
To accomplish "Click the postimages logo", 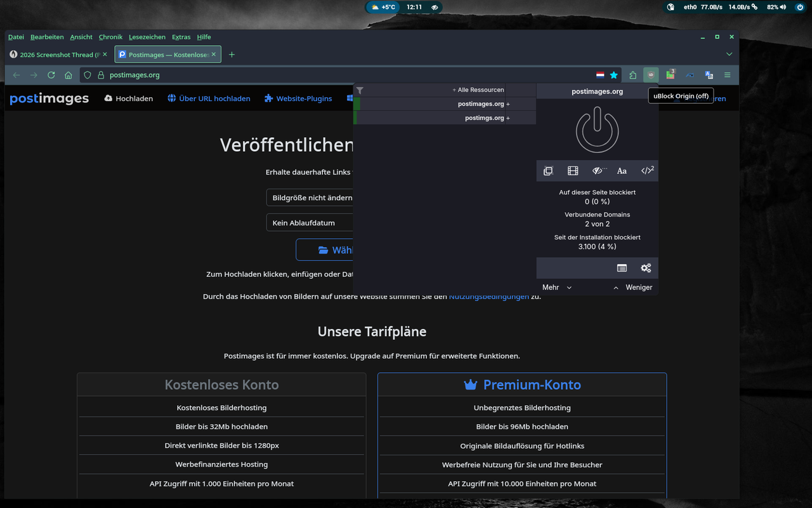I will 49,98.
